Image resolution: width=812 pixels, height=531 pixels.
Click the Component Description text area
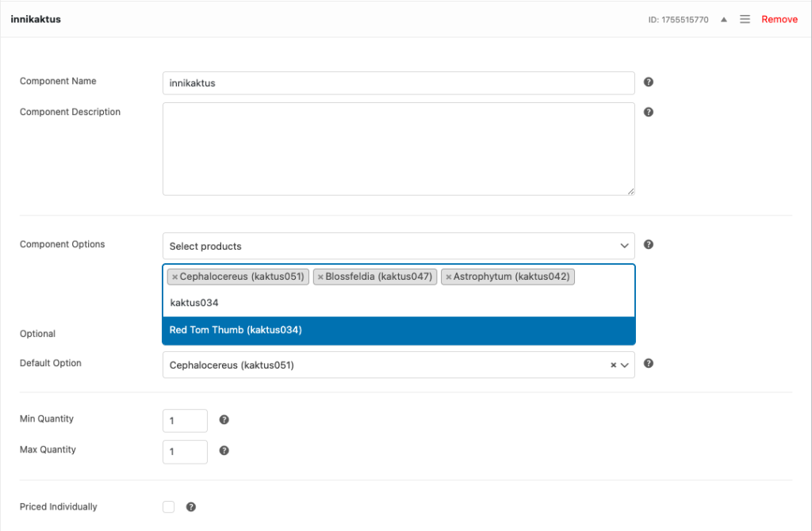click(x=398, y=149)
